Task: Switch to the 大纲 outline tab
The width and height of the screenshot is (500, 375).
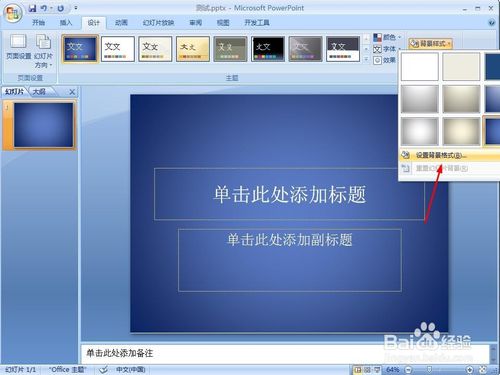Action: (39, 91)
